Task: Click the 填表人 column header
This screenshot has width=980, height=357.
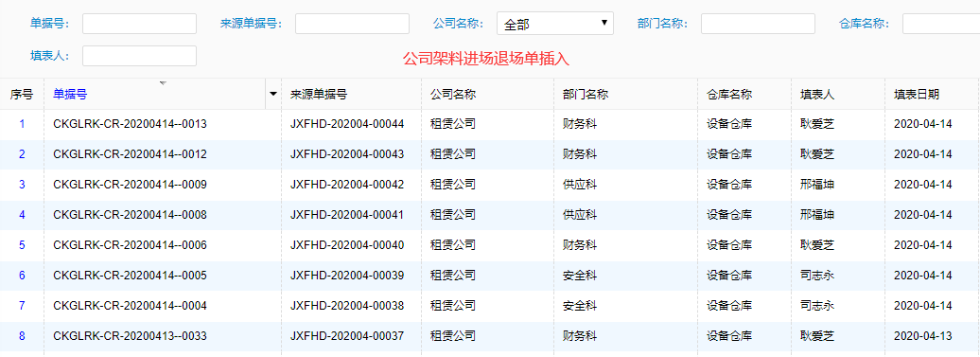Action: point(817,95)
